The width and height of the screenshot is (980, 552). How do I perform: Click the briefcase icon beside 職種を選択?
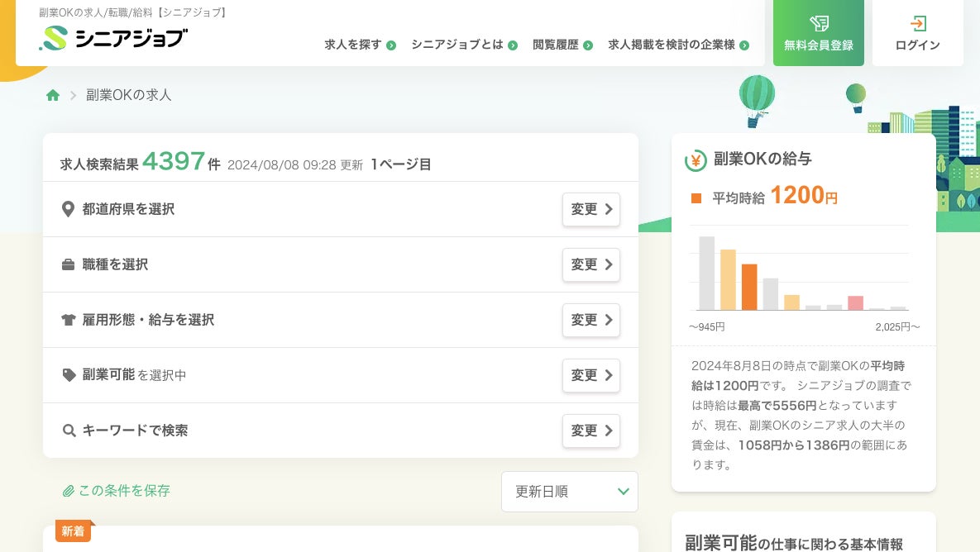(x=69, y=265)
